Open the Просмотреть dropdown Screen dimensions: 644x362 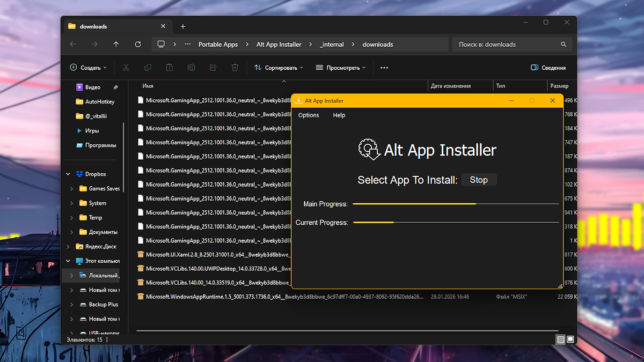click(341, 68)
